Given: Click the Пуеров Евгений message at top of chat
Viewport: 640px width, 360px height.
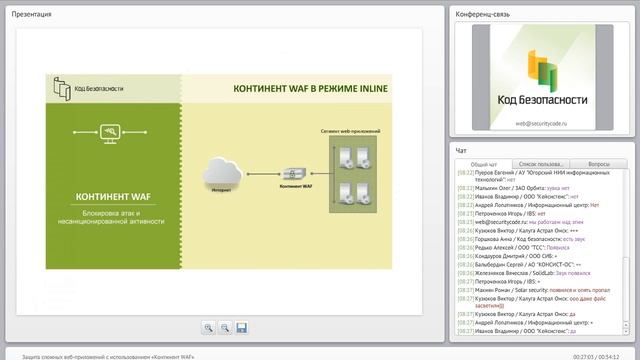Looking at the screenshot, I should [x=534, y=176].
